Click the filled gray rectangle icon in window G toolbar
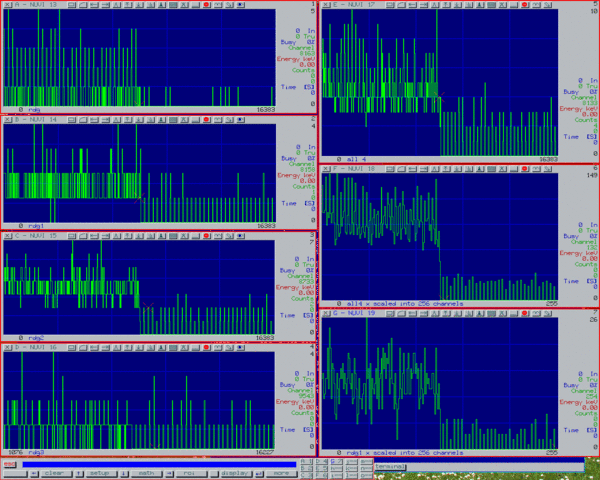Viewport: 600px width, 480px height. pyautogui.click(x=491, y=313)
